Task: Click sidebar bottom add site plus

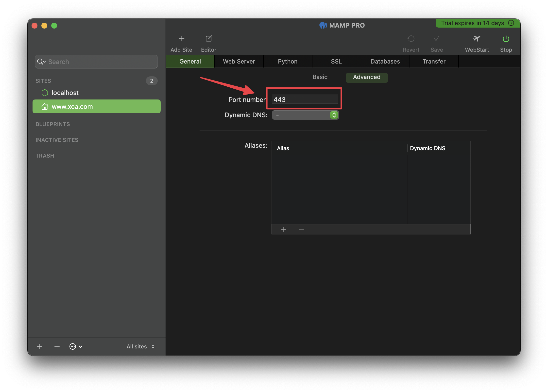Action: click(x=39, y=347)
